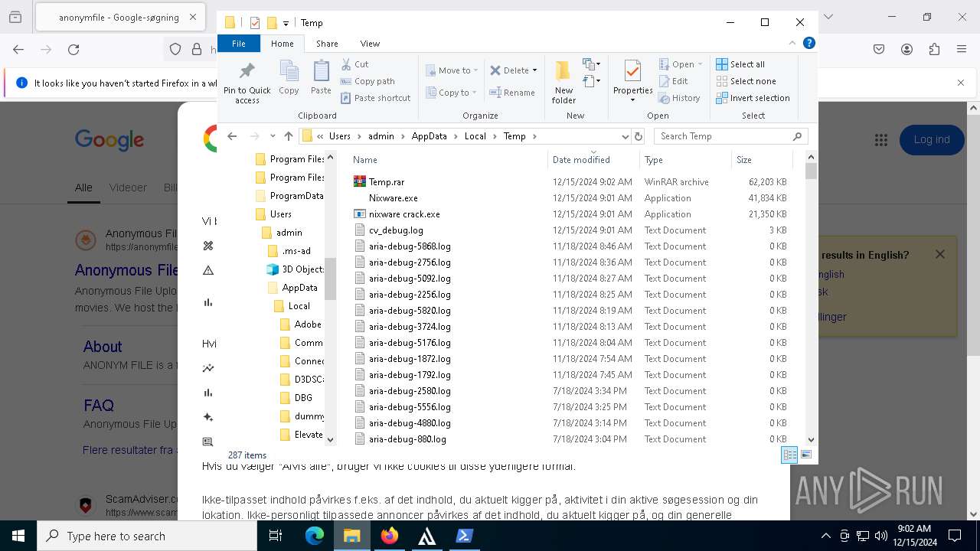
Task: Open Customize Quick Access Toolbar dropdown
Action: tap(286, 23)
